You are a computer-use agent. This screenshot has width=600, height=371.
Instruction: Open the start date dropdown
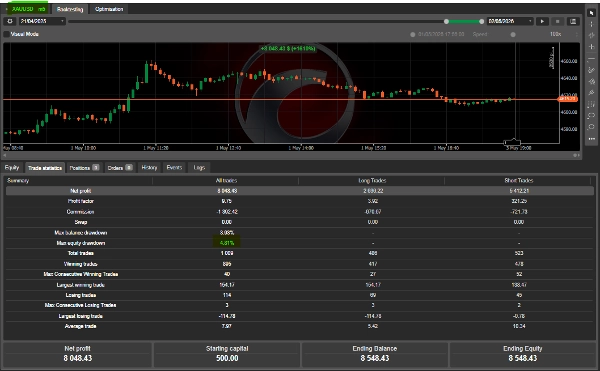(42, 21)
